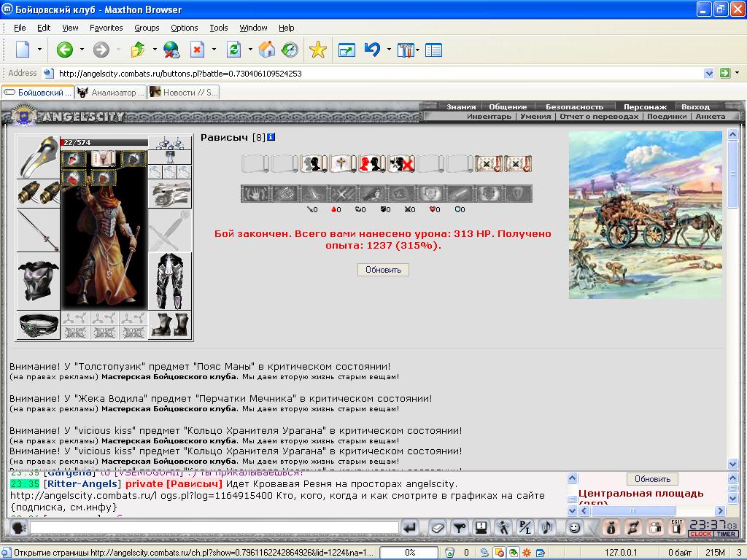Click the running man icon in chat bar

point(503,527)
